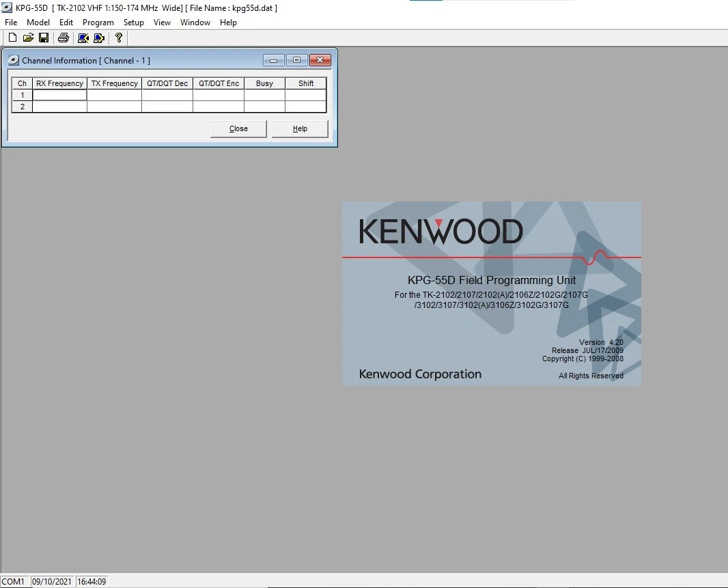This screenshot has width=728, height=588.
Task: Click the Write data to radio icon
Action: click(x=99, y=38)
